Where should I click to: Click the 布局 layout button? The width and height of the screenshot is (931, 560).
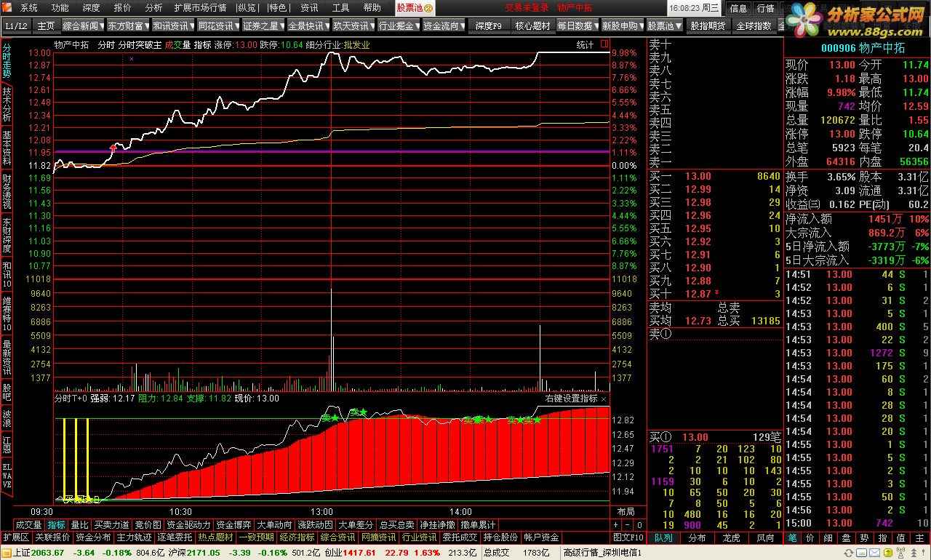(625, 512)
